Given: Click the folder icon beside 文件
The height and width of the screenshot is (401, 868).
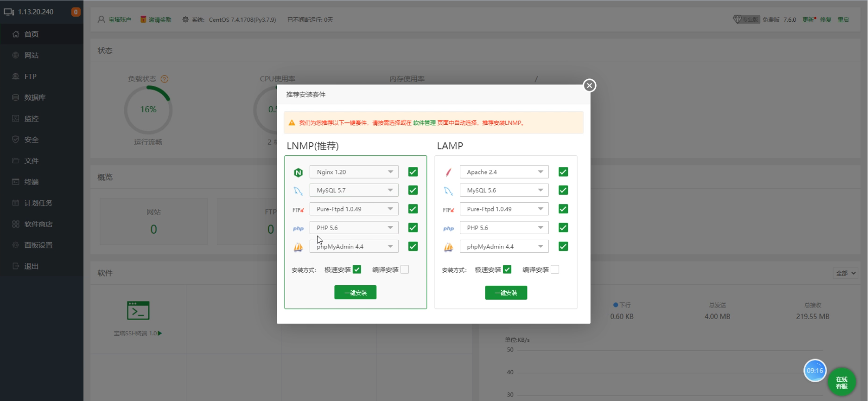Looking at the screenshot, I should click(16, 161).
